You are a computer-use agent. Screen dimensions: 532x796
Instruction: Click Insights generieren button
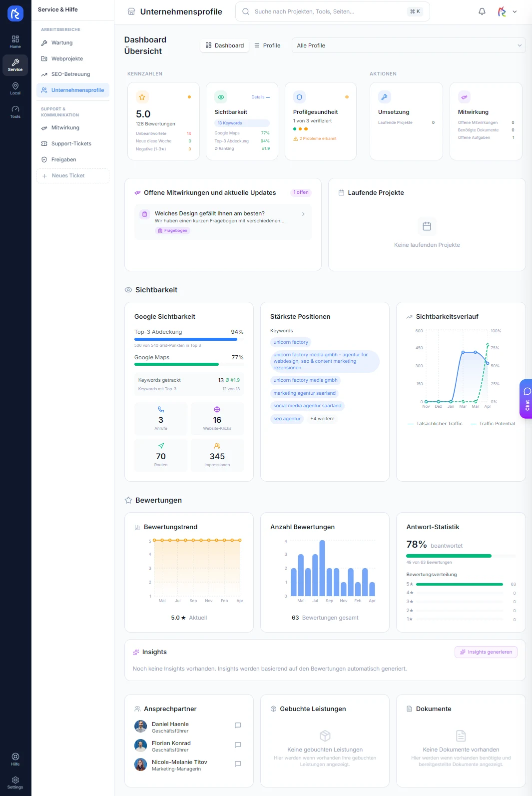coord(486,652)
